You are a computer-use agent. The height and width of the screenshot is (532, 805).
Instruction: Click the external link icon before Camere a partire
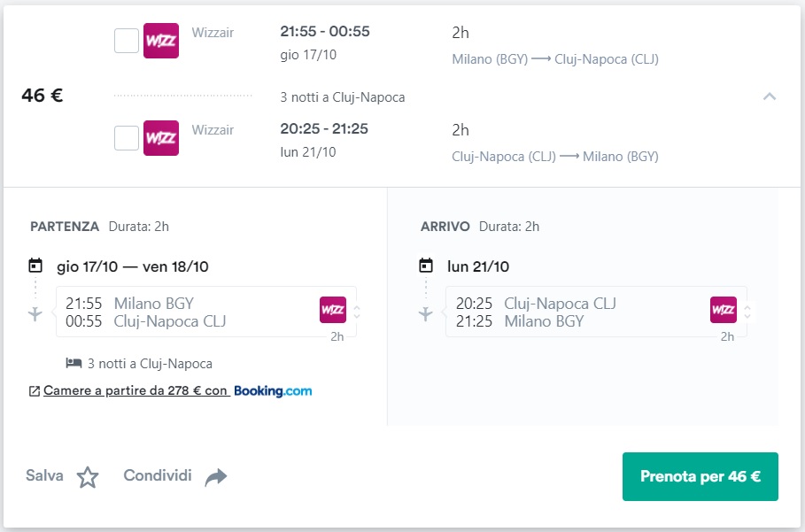pyautogui.click(x=35, y=391)
